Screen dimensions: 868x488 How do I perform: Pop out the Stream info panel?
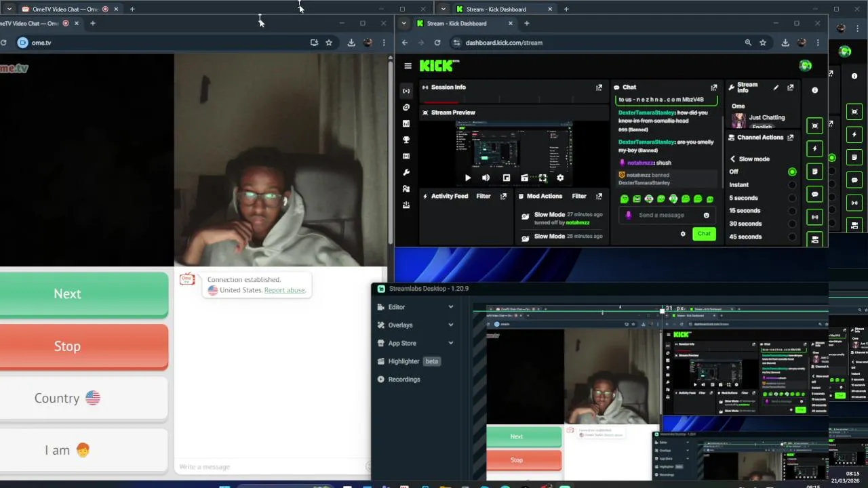(790, 87)
